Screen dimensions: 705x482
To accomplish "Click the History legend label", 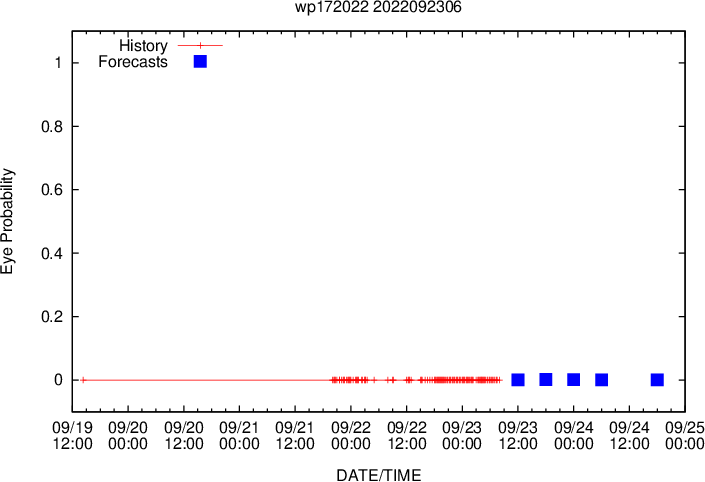I will pyautogui.click(x=143, y=45).
